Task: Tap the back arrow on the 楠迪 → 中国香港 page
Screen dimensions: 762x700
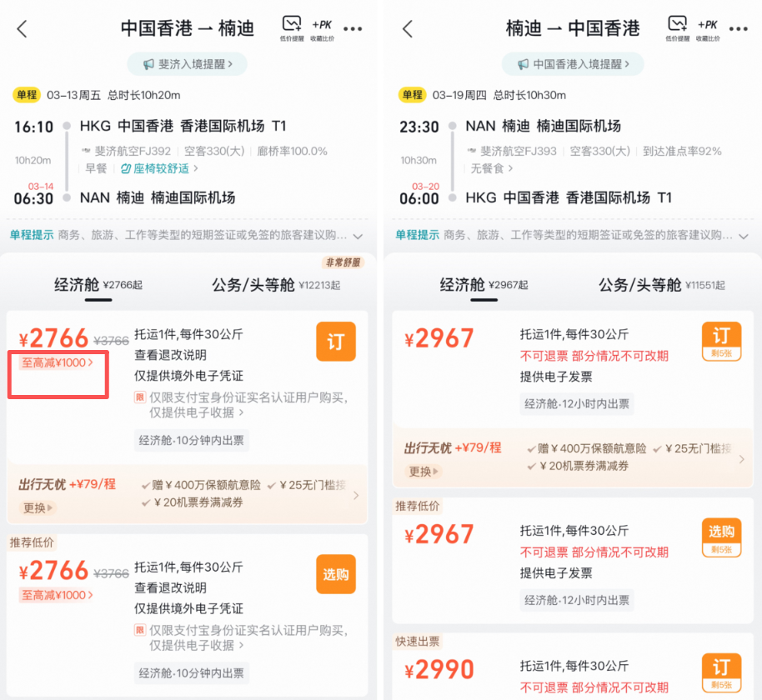Action: [406, 27]
